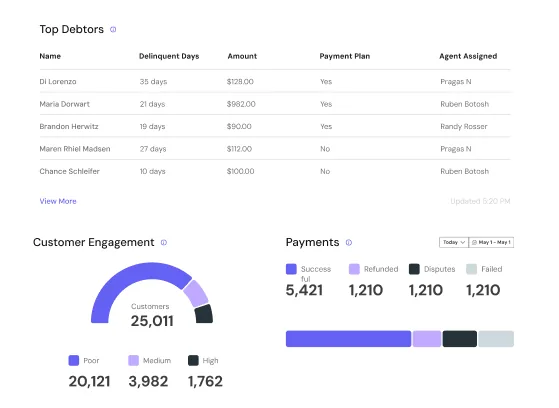Click the info icon beside Top Debtors
Image resolution: width=559 pixels, height=408 pixels.
point(113,29)
